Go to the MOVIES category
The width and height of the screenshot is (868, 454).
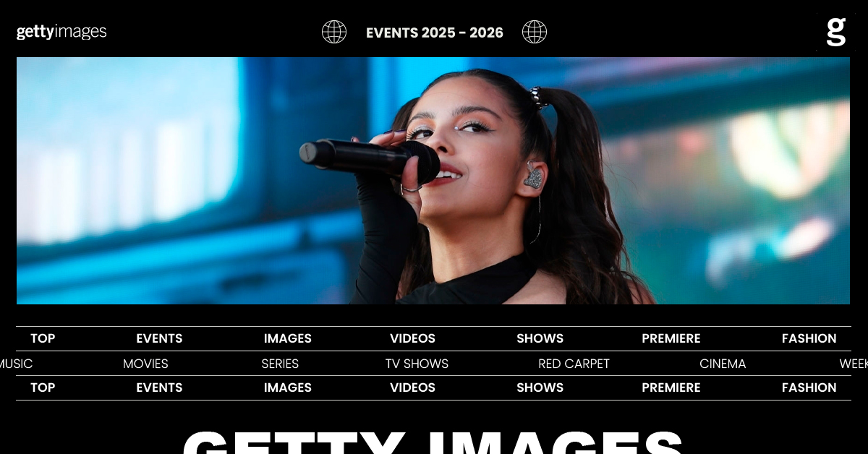[x=145, y=364]
